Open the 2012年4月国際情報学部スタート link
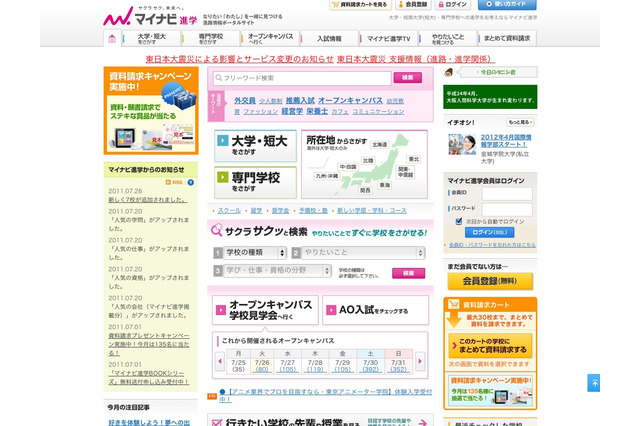The image size is (640, 426). (x=506, y=141)
